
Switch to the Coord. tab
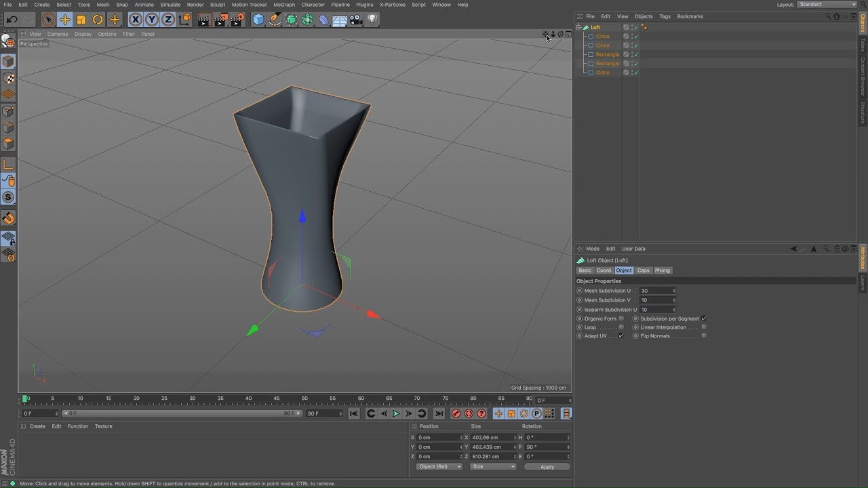point(604,270)
